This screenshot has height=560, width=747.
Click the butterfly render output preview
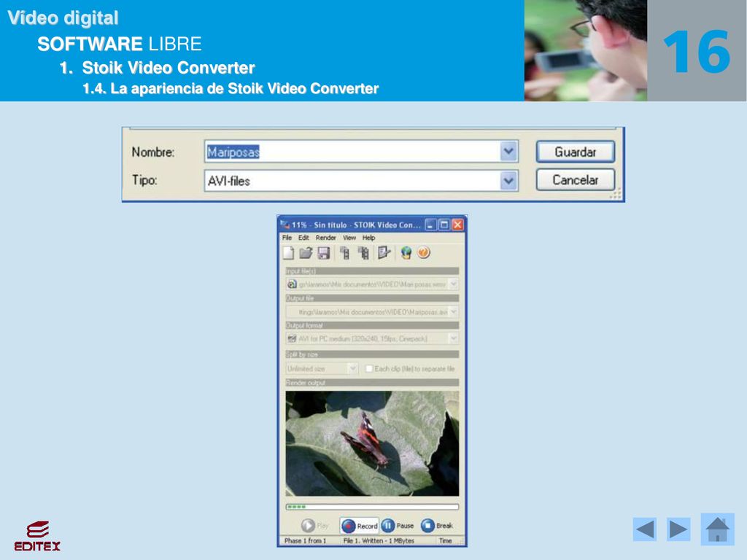coord(372,444)
